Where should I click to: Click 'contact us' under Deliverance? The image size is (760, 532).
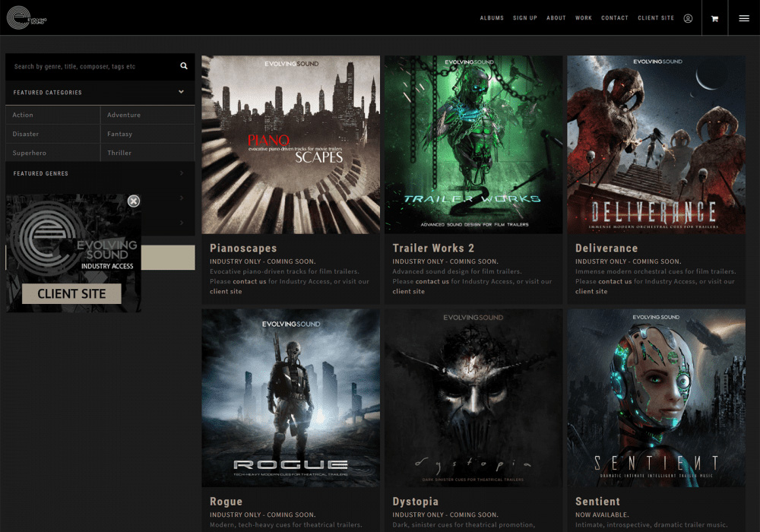point(615,281)
